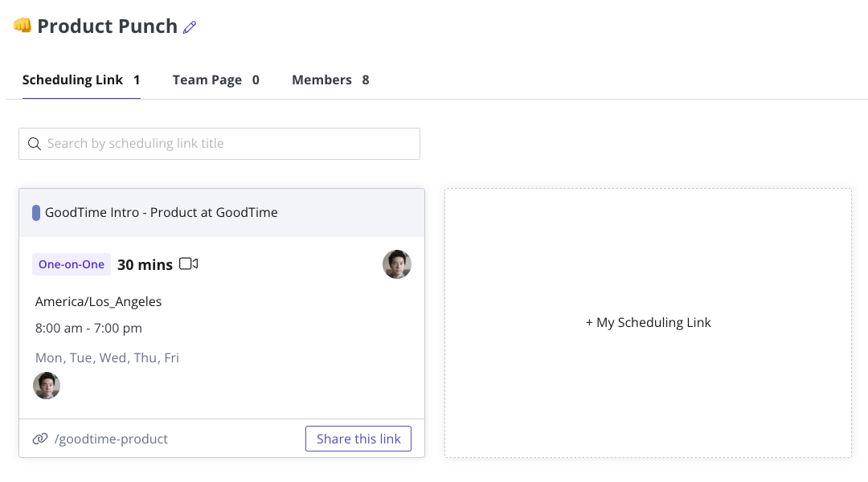
Task: Open the /goodtime-product link path
Action: pyautogui.click(x=111, y=439)
